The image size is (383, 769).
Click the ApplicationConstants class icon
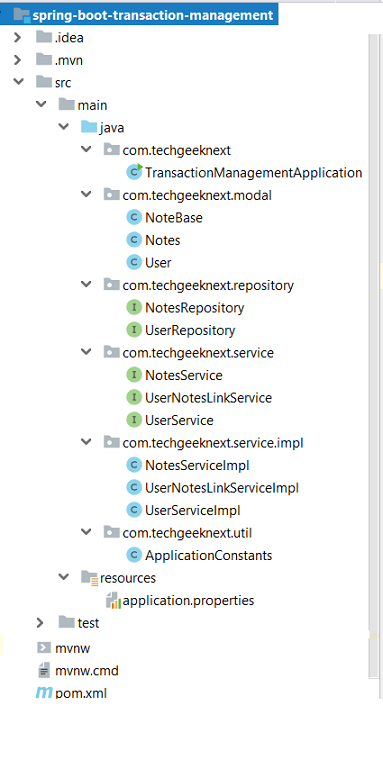pos(134,555)
